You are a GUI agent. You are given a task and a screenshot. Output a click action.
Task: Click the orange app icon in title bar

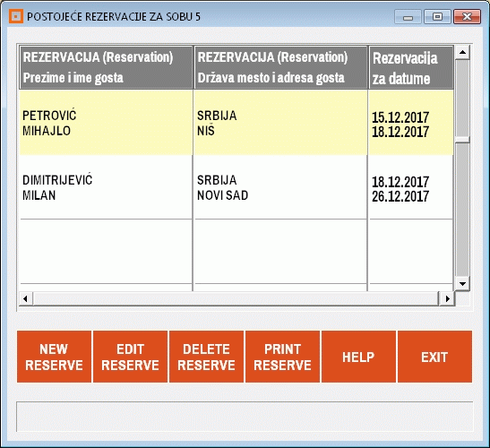click(16, 16)
